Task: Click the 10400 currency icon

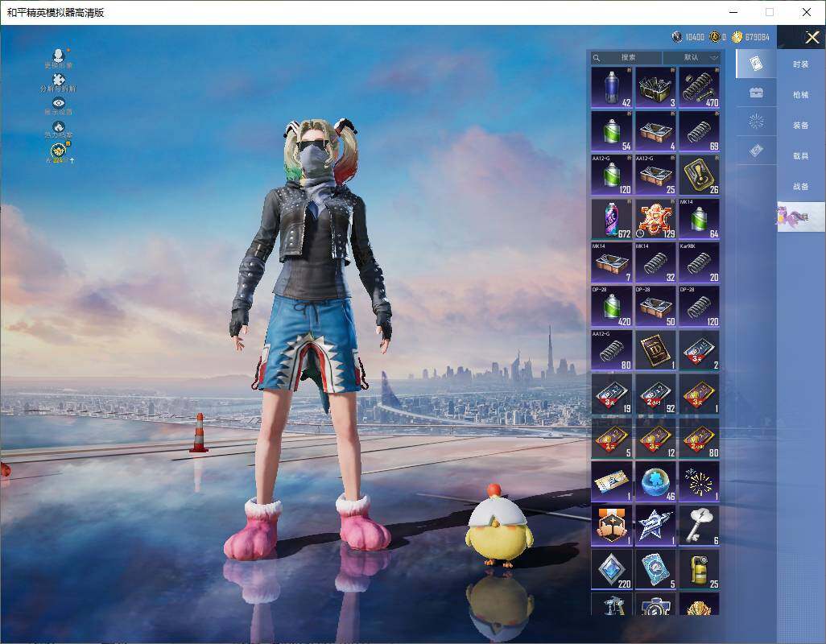Action: point(677,37)
